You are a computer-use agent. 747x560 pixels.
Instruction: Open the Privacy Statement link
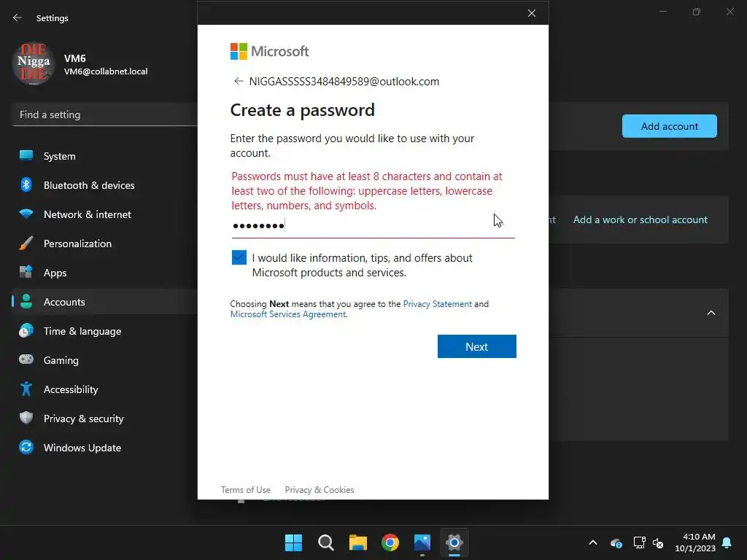(438, 304)
